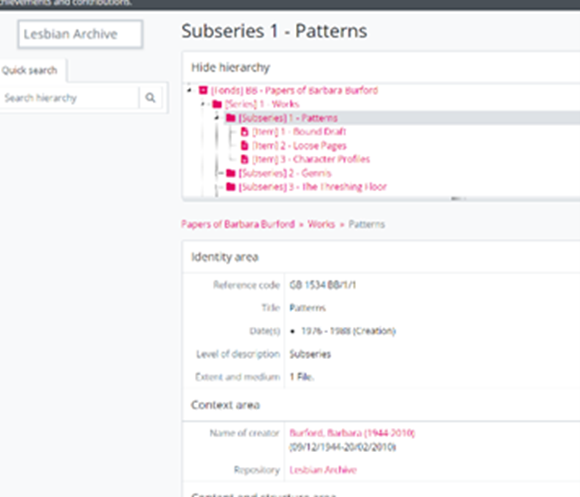Screen dimensions: 580x497
Task: Click reference code GB 1534 BB/1/1
Action: click(323, 285)
